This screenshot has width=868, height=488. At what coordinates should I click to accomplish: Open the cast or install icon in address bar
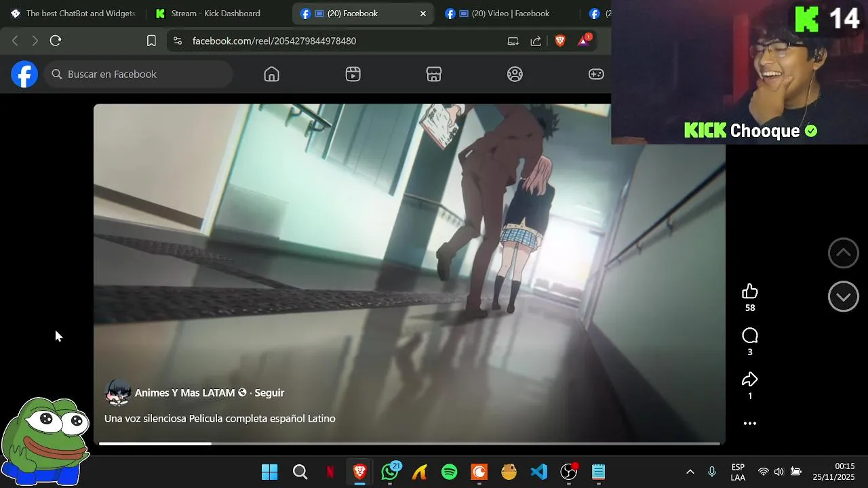(x=513, y=41)
